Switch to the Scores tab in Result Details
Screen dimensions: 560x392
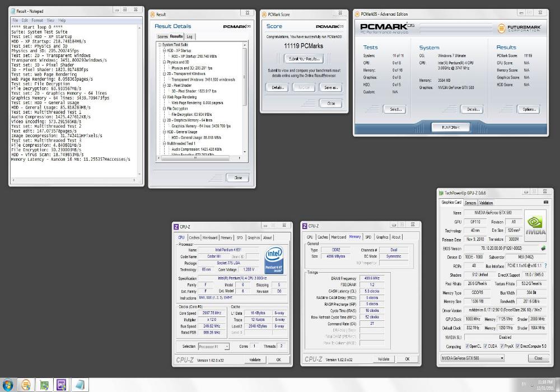point(162,36)
